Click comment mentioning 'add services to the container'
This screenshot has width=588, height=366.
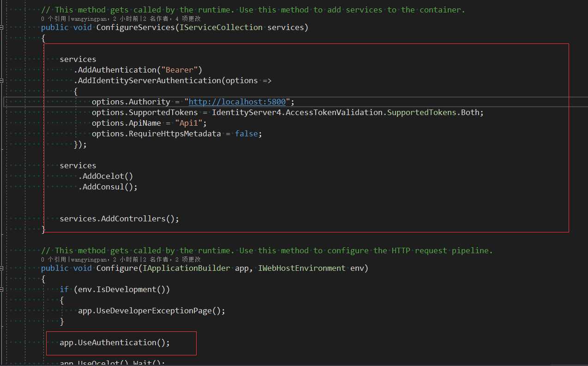click(253, 10)
